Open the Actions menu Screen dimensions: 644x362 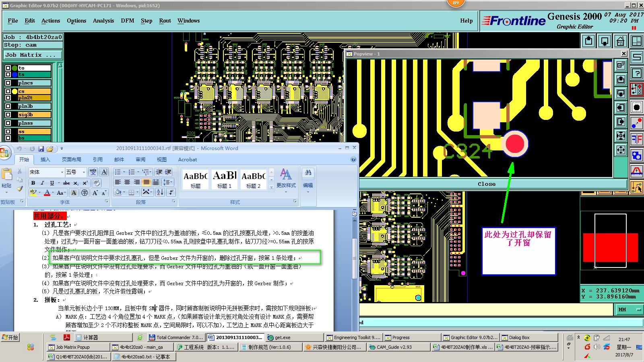click(x=51, y=21)
